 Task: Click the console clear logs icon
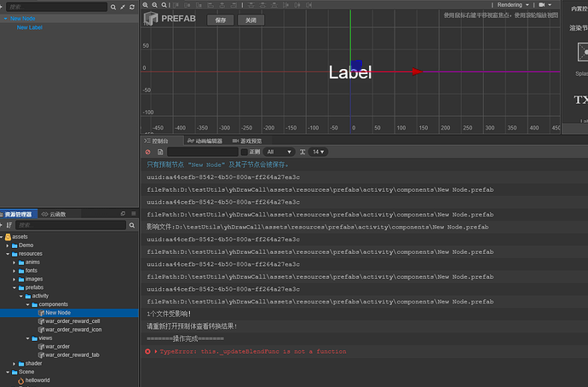click(x=147, y=152)
